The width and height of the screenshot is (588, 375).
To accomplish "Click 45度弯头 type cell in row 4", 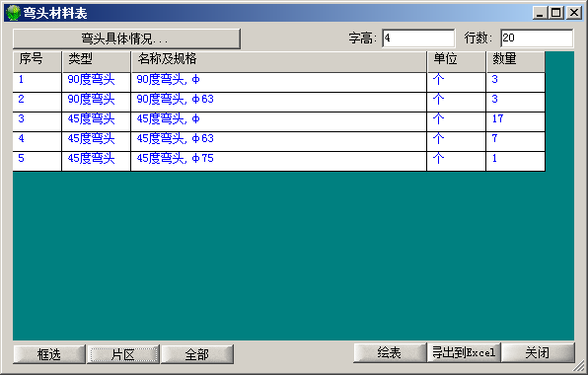I will [x=97, y=141].
